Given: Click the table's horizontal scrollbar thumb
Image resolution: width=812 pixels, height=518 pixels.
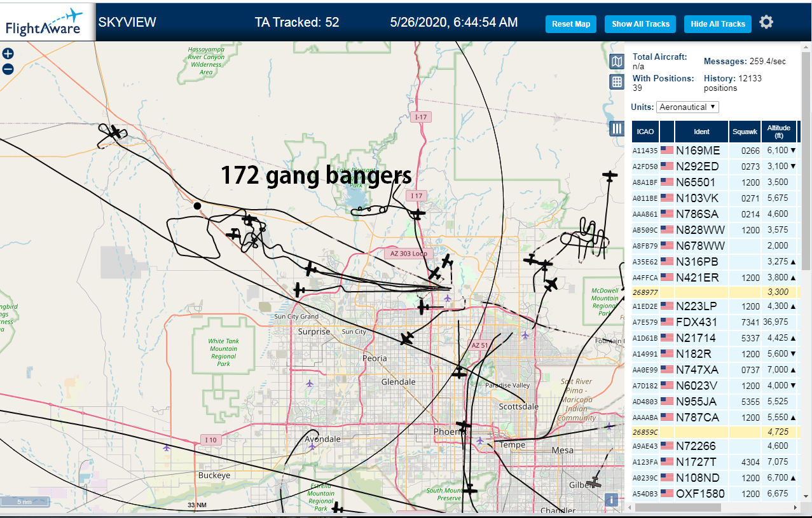Looking at the screenshot, I should click(x=678, y=508).
